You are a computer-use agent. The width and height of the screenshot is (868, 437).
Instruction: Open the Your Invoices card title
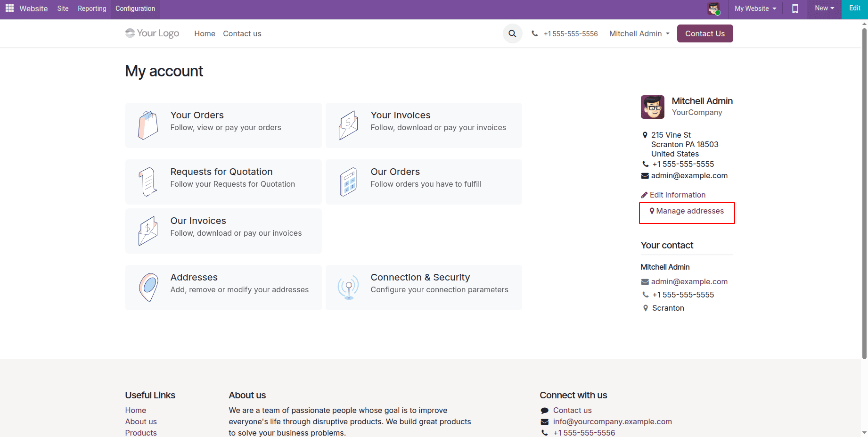pyautogui.click(x=401, y=115)
